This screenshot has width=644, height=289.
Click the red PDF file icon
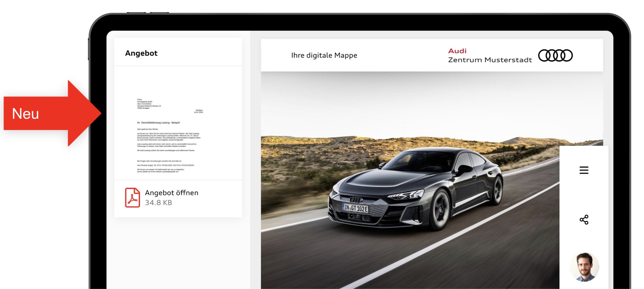coord(132,197)
